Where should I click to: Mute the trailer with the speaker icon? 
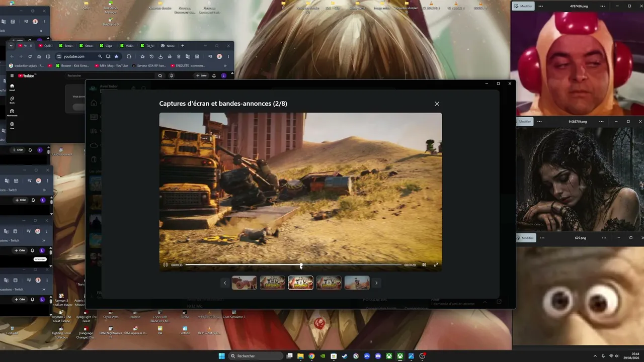424,265
